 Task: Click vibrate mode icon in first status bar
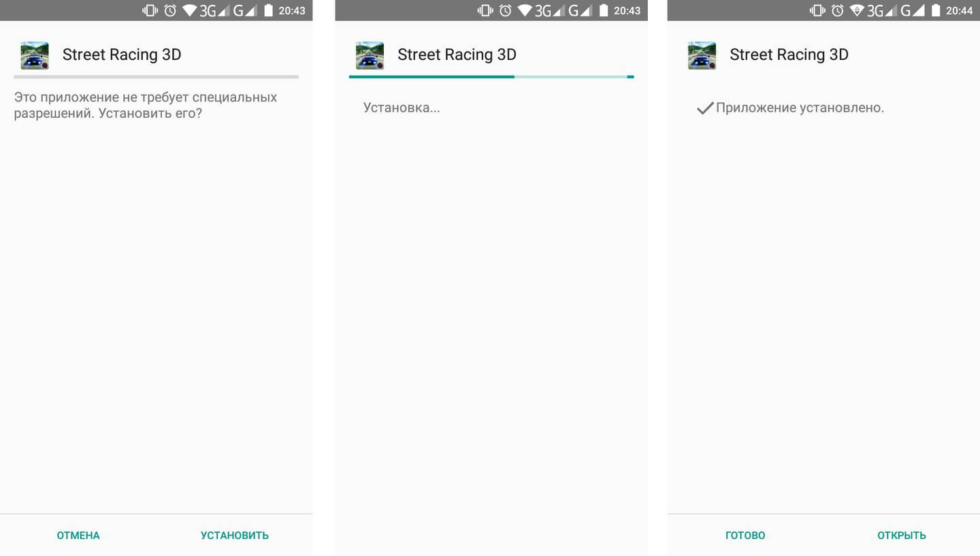[150, 10]
